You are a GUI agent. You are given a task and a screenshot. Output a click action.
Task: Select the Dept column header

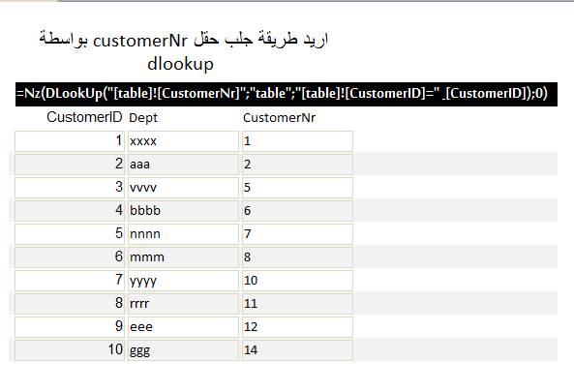pos(143,118)
